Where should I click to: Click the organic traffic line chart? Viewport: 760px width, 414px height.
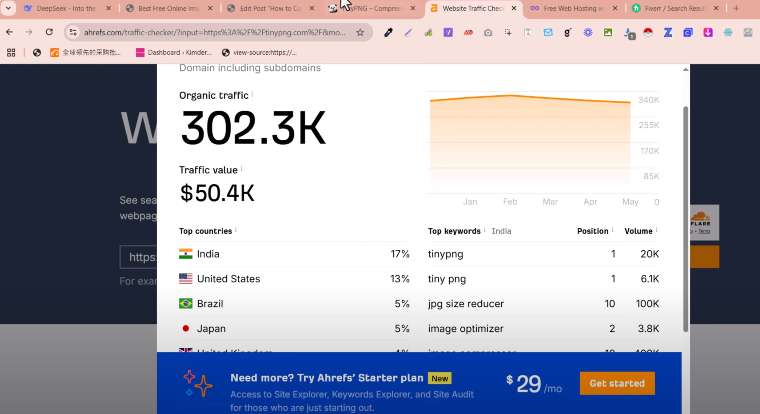pos(529,143)
